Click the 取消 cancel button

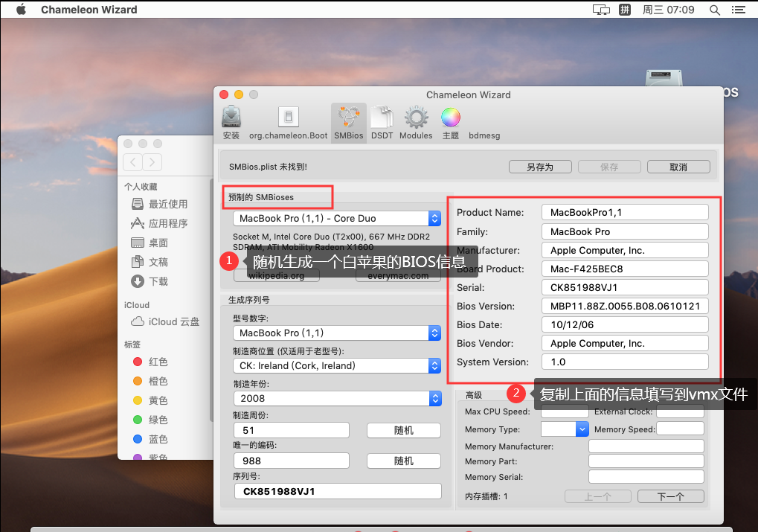tap(678, 167)
